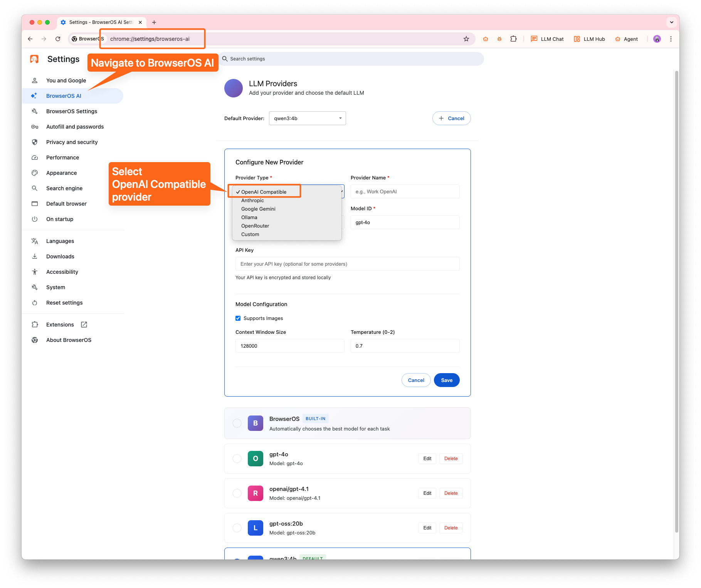Screen dimensions: 701x588
Task: Click the browser extensions puzzle icon
Action: (x=514, y=39)
